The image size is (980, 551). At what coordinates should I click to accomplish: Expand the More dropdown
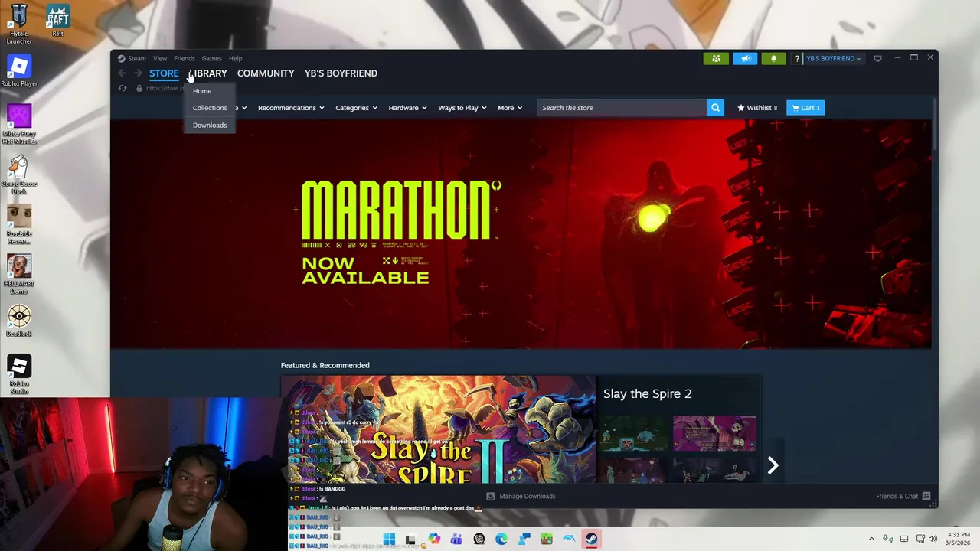pyautogui.click(x=510, y=108)
